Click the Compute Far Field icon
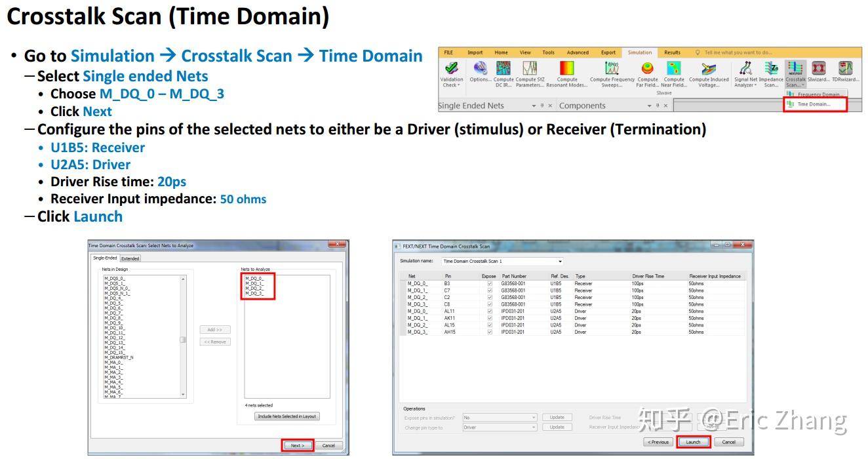868x459 pixels. point(648,68)
